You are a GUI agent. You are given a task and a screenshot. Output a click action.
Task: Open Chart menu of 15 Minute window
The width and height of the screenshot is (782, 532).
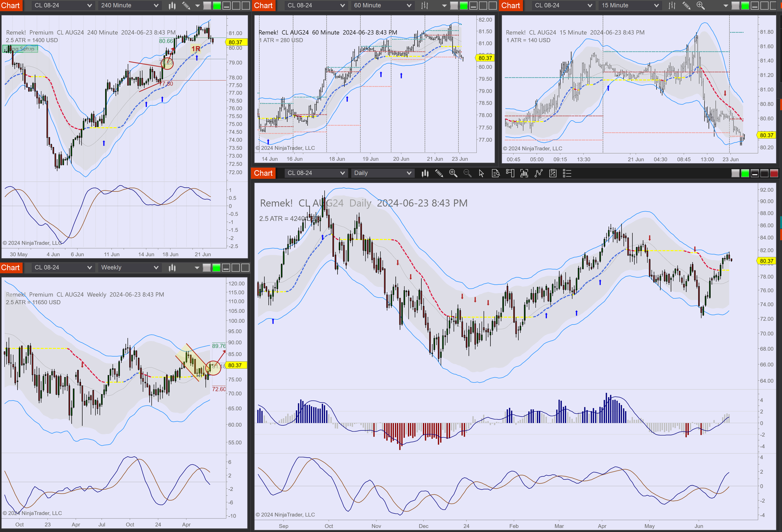[511, 5]
